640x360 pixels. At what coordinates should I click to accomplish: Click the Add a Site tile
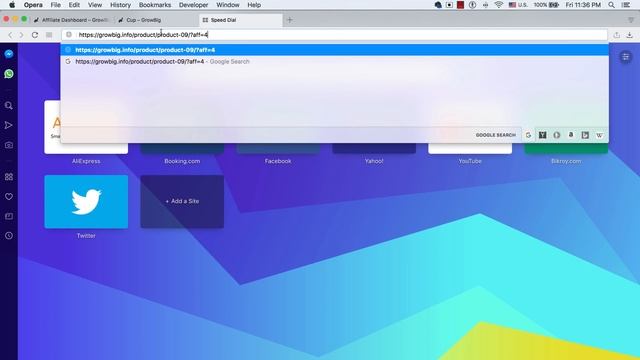point(182,202)
